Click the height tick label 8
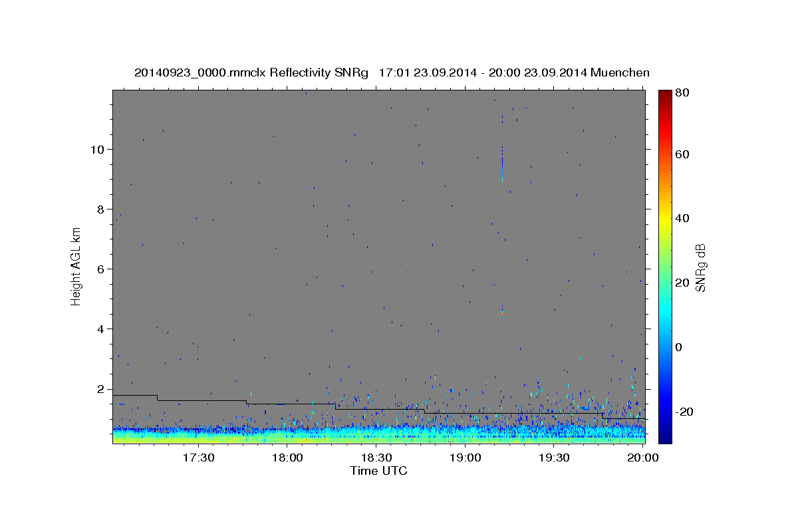 click(x=102, y=209)
